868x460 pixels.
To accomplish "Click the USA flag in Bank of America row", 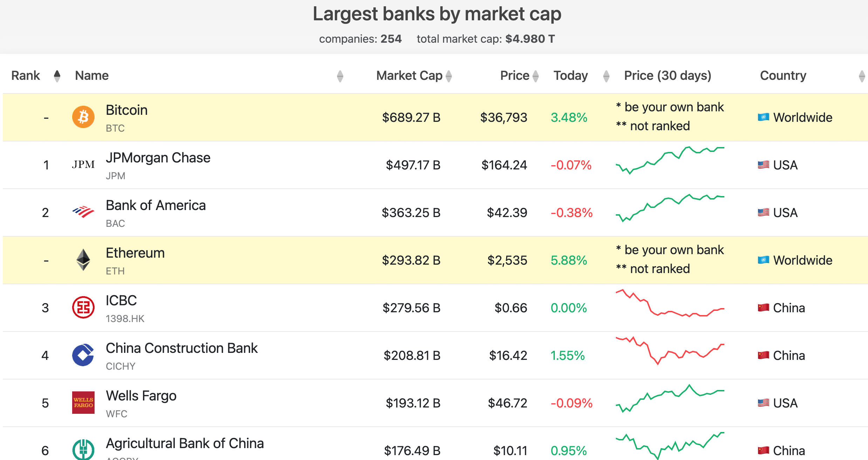I will pos(763,212).
